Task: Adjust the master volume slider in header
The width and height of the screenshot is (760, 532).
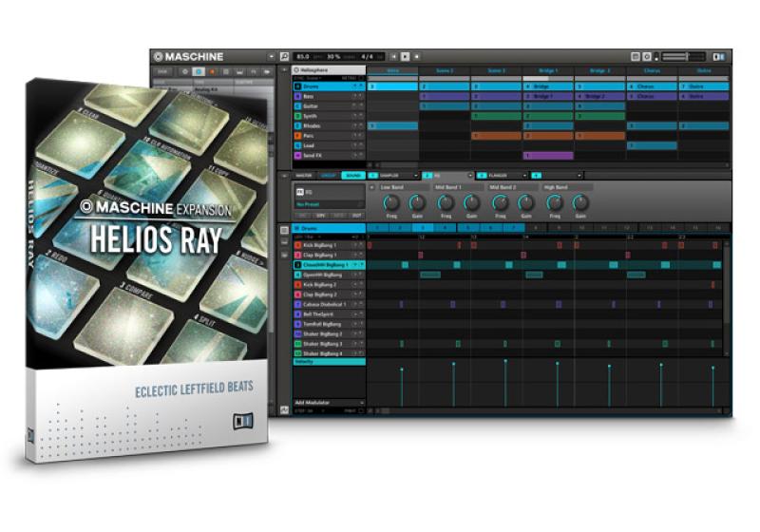Action: pos(682,57)
